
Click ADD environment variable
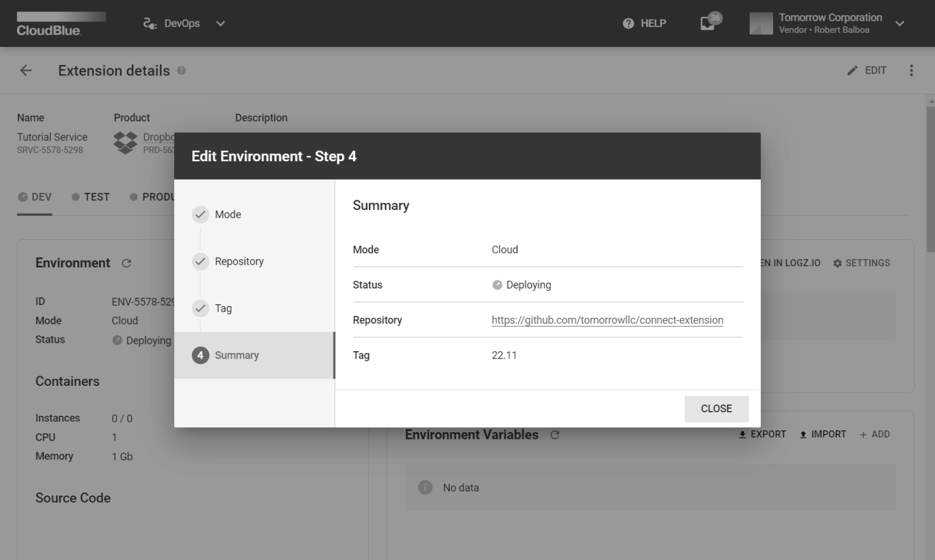point(875,434)
